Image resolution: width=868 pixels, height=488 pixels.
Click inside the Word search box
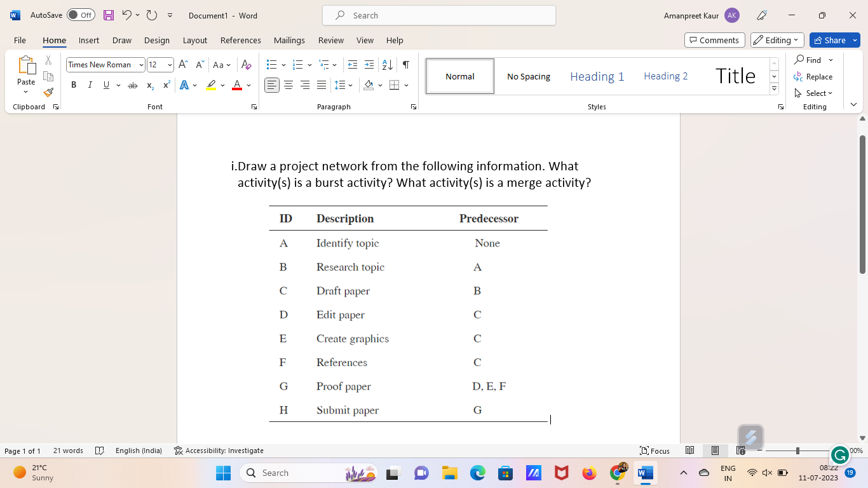(438, 15)
